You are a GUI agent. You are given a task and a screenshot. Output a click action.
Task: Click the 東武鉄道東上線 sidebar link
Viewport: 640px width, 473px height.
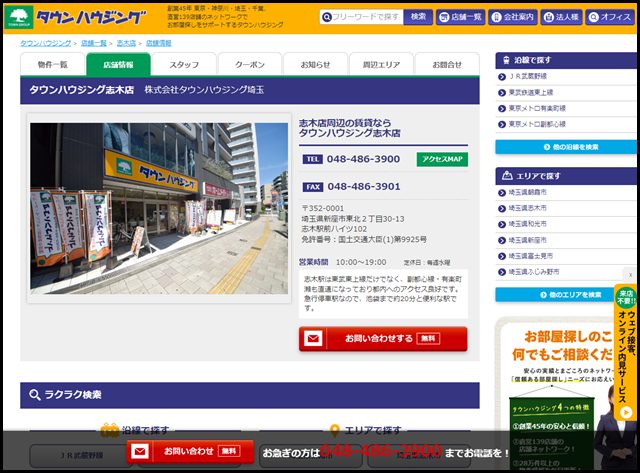click(x=531, y=92)
